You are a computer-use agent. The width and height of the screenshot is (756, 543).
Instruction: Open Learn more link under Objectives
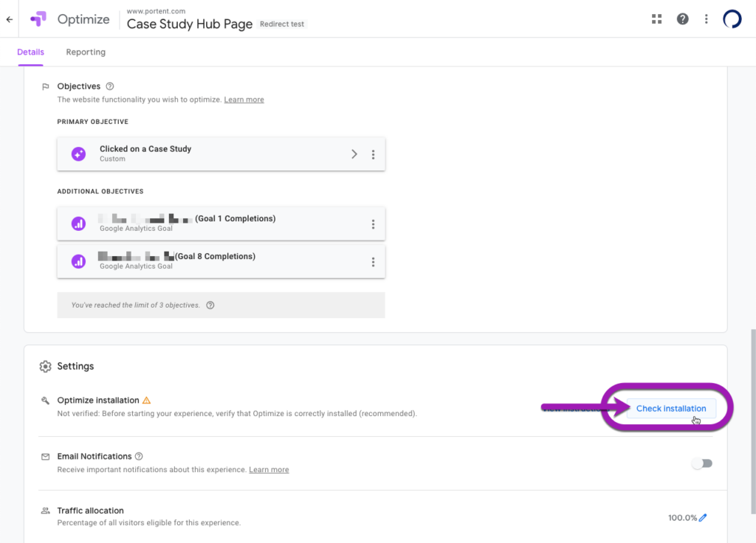(x=244, y=100)
